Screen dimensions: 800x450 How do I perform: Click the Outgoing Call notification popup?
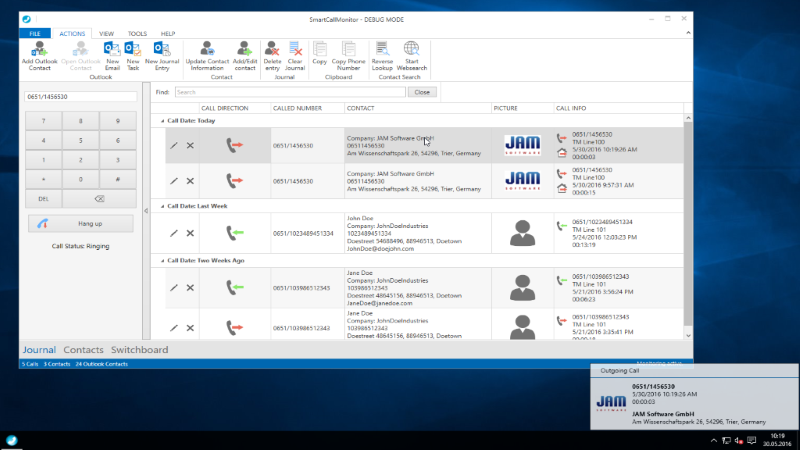point(694,397)
